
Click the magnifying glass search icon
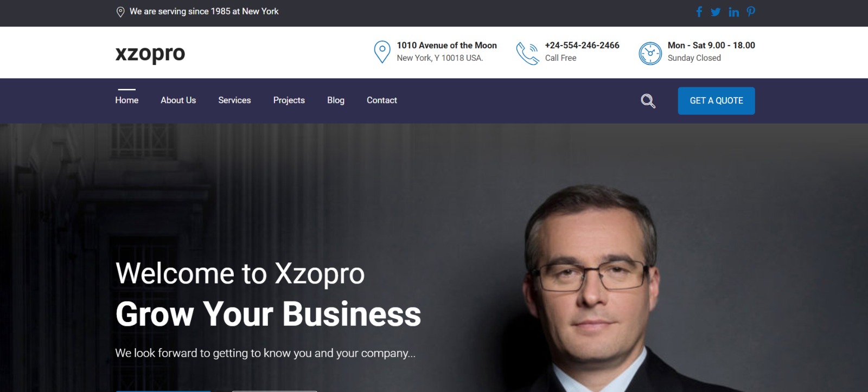point(648,101)
